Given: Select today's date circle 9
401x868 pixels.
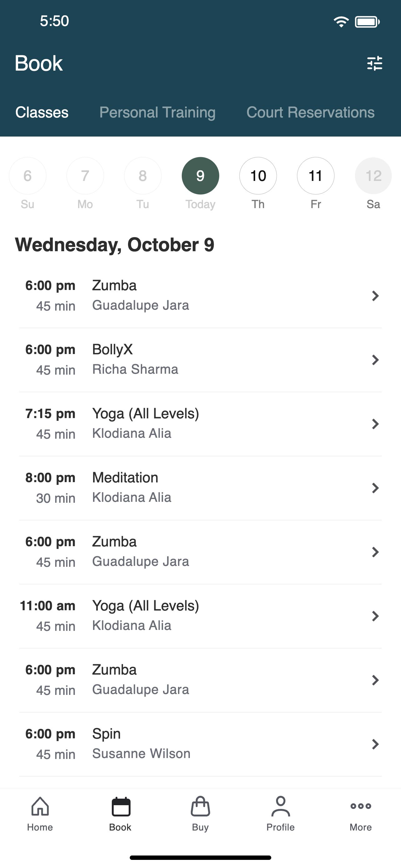Looking at the screenshot, I should pos(200,176).
